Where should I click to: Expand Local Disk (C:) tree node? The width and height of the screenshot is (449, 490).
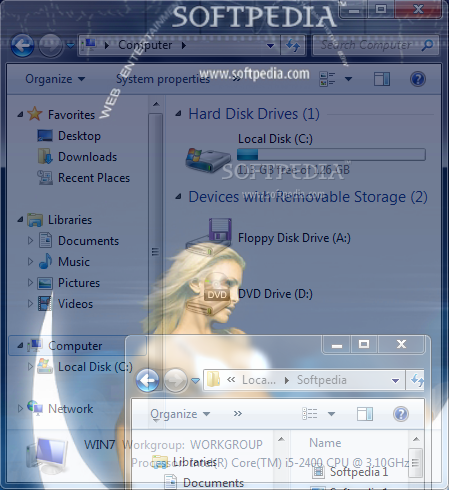click(x=30, y=366)
